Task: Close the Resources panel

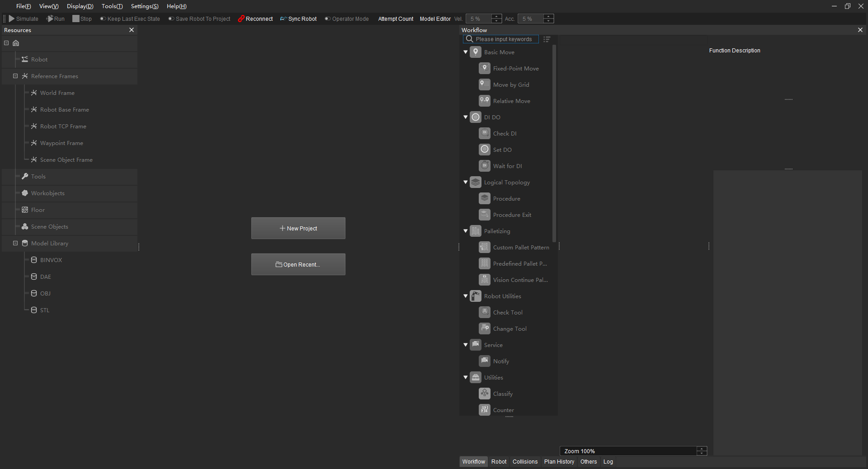Action: pyautogui.click(x=132, y=30)
